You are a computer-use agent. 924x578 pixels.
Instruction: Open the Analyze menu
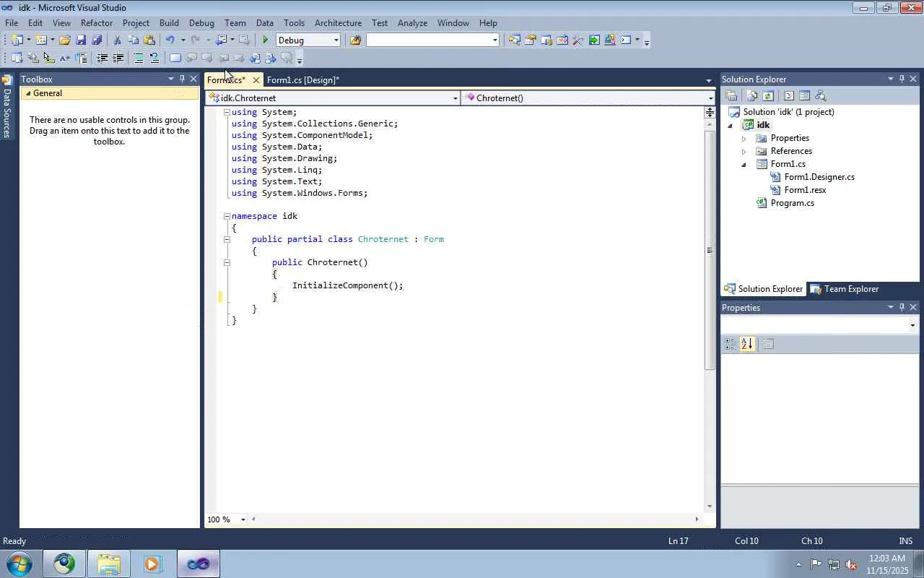[x=412, y=23]
